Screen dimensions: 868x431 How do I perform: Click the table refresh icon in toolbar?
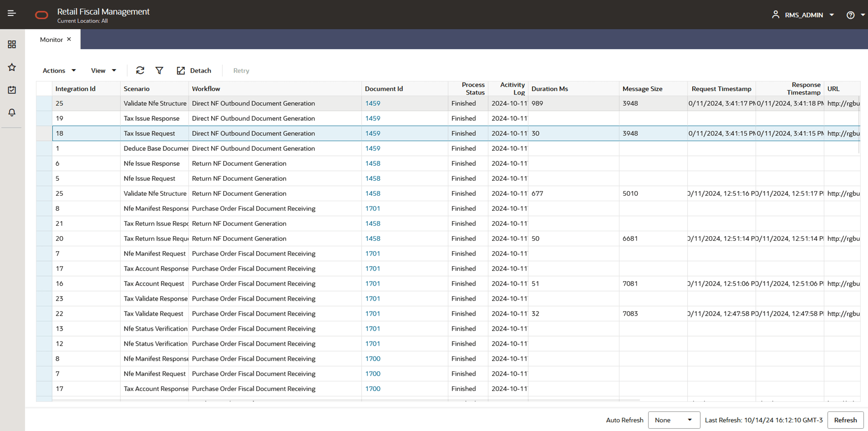click(x=140, y=70)
